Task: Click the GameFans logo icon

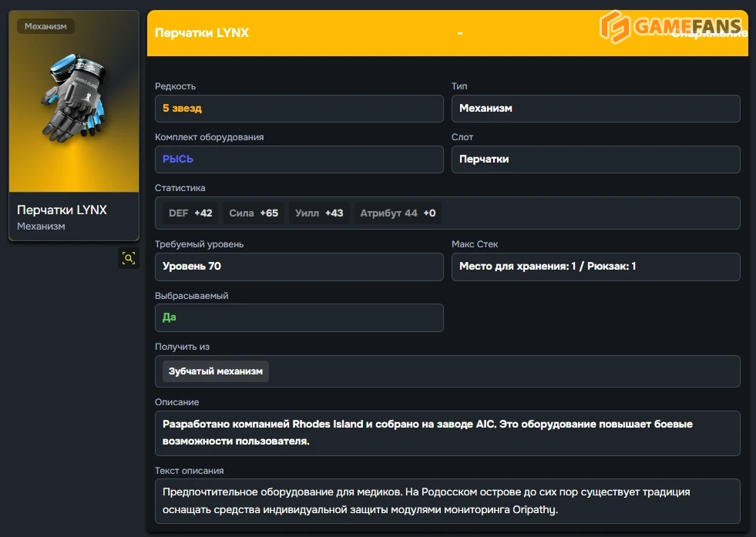Action: point(615,27)
